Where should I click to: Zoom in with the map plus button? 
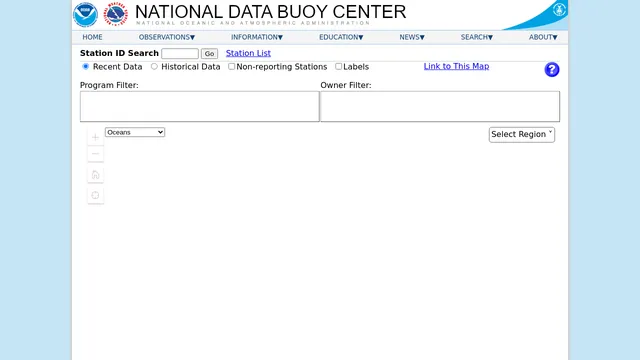pos(96,138)
